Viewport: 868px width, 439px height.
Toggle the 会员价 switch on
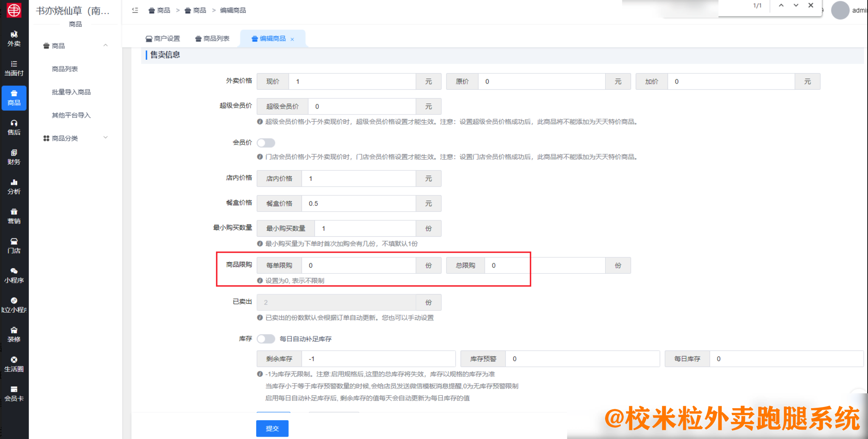pyautogui.click(x=266, y=143)
